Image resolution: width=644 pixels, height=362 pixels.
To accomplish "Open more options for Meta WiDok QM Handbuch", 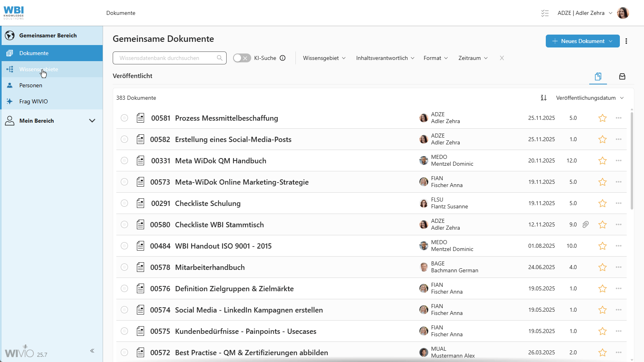I will [618, 160].
